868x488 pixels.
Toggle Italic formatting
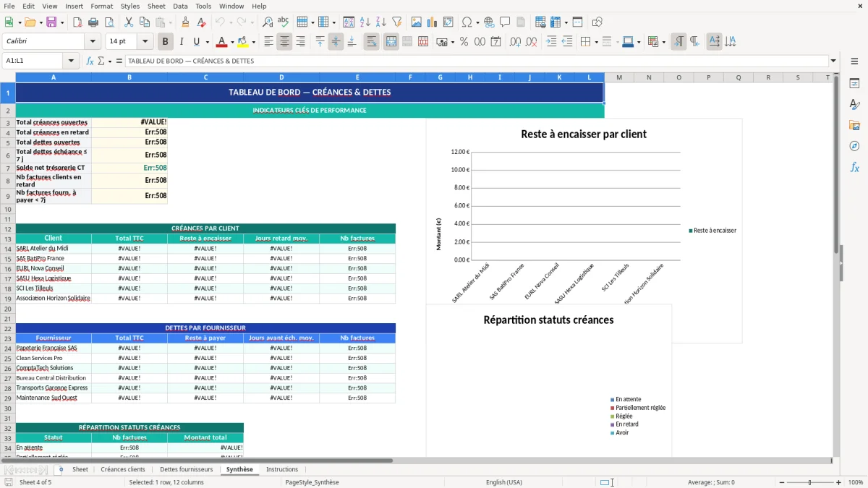click(x=181, y=42)
